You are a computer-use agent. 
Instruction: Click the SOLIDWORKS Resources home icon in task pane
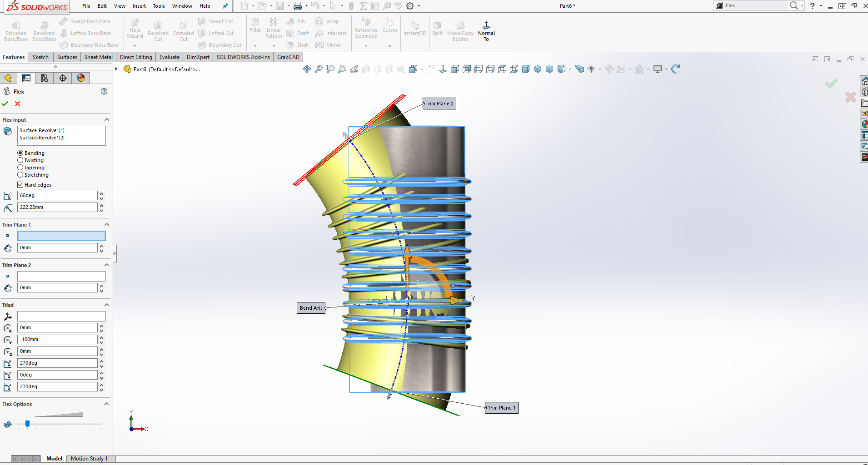pos(864,81)
